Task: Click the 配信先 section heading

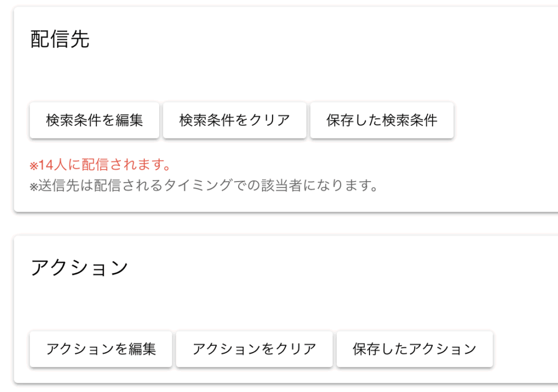Action: click(x=60, y=40)
